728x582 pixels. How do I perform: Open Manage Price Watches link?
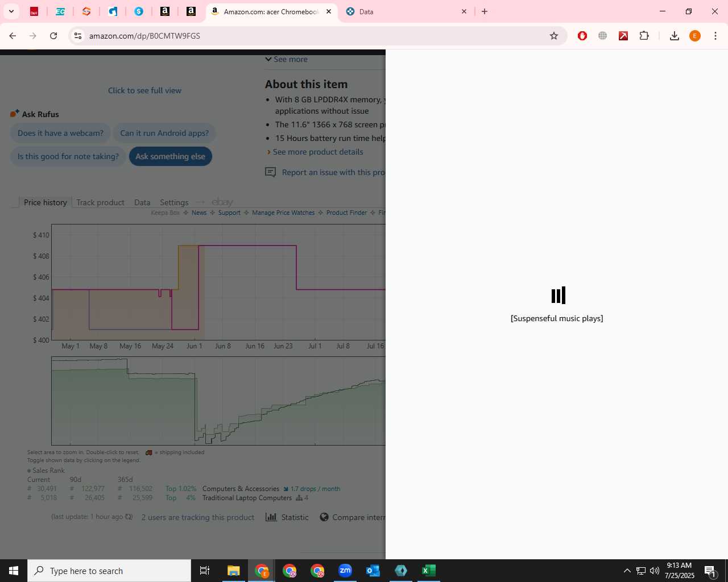pos(283,213)
